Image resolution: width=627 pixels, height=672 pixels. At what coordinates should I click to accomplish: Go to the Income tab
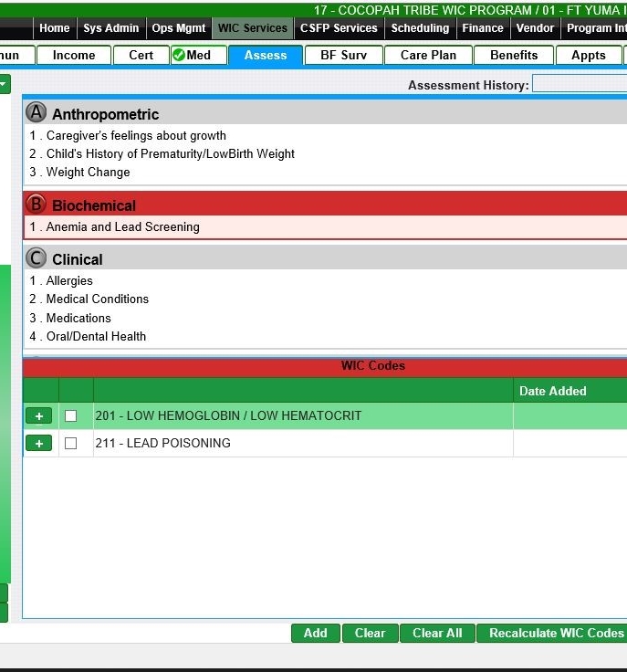74,55
